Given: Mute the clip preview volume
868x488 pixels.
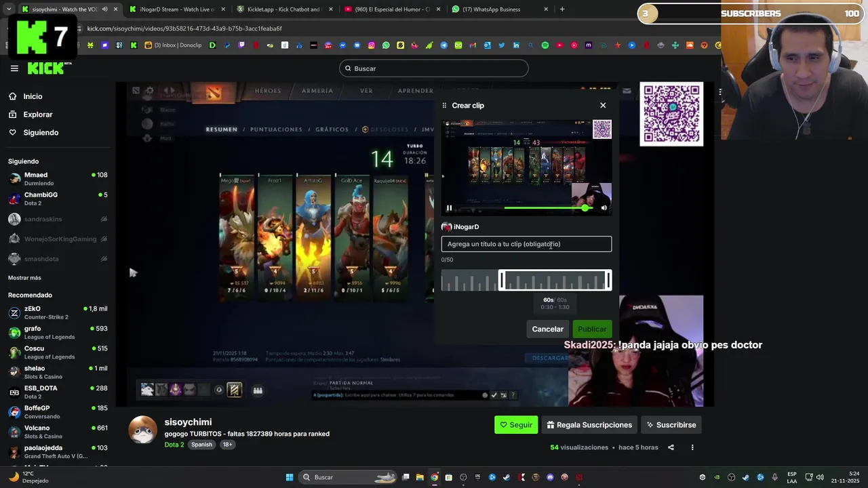Looking at the screenshot, I should point(604,208).
